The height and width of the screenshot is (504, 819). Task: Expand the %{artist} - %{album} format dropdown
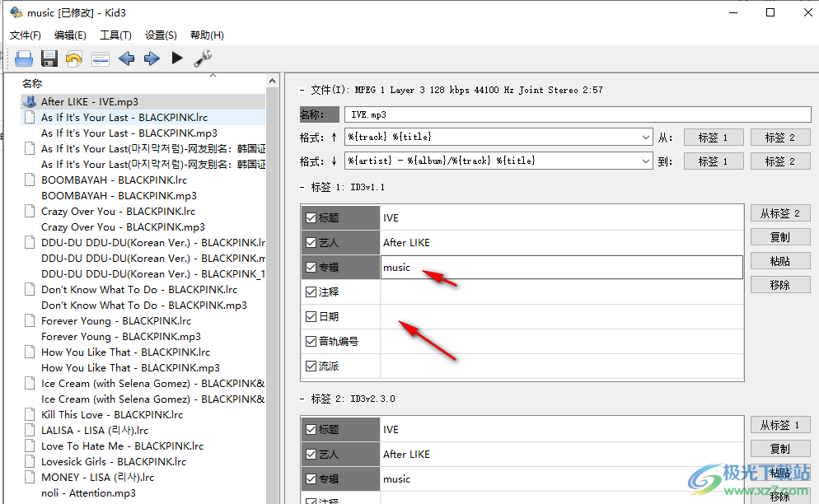(x=645, y=161)
